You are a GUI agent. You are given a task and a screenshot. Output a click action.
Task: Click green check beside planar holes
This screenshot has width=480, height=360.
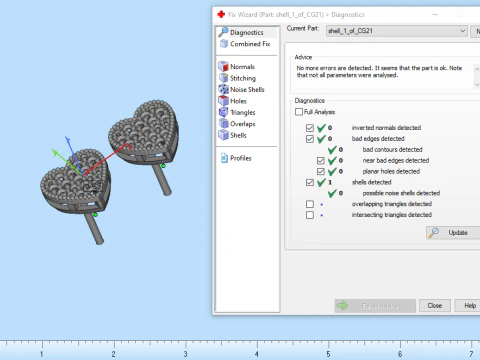tap(332, 171)
